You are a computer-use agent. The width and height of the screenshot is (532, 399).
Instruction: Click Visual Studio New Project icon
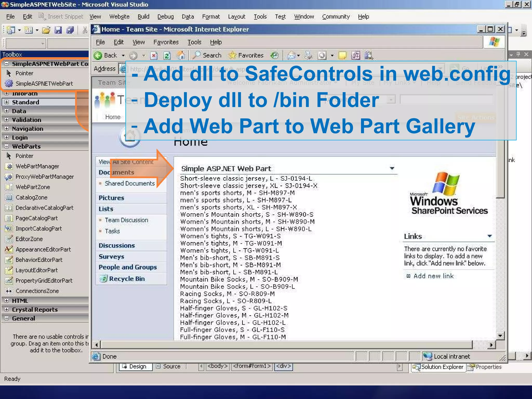click(10, 30)
